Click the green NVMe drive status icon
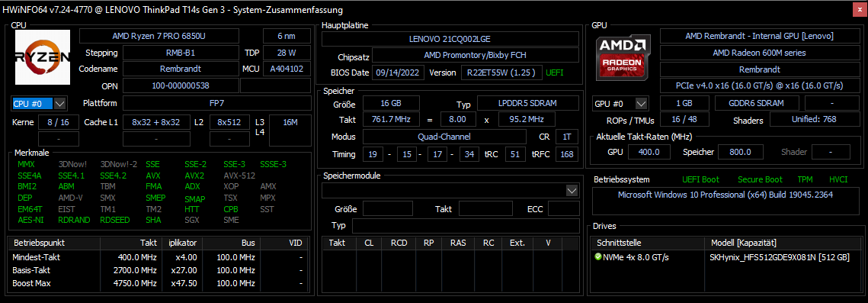The image size is (868, 303). (598, 257)
